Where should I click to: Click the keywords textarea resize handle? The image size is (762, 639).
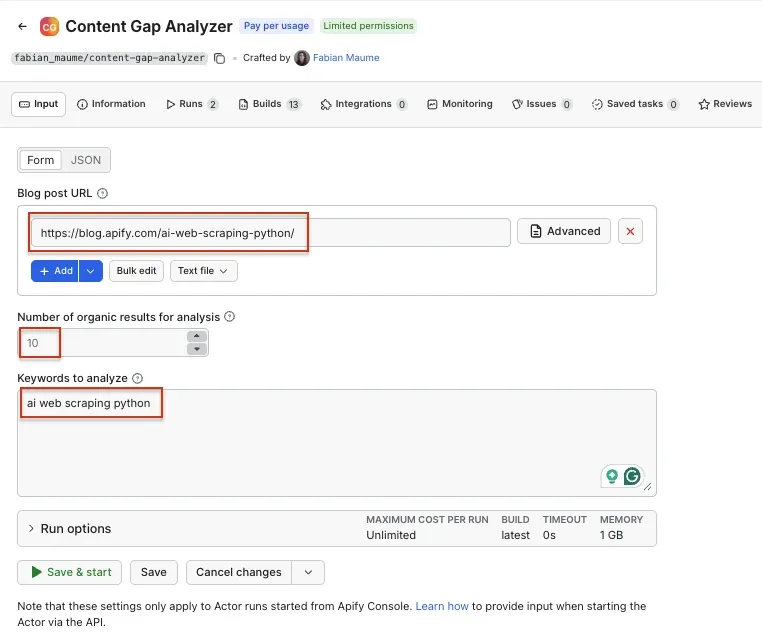point(648,487)
